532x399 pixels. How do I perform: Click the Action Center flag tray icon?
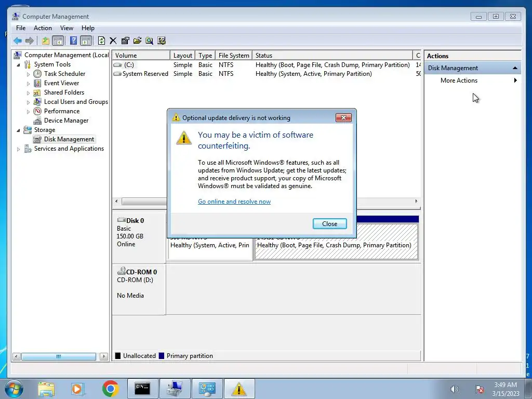(480, 389)
